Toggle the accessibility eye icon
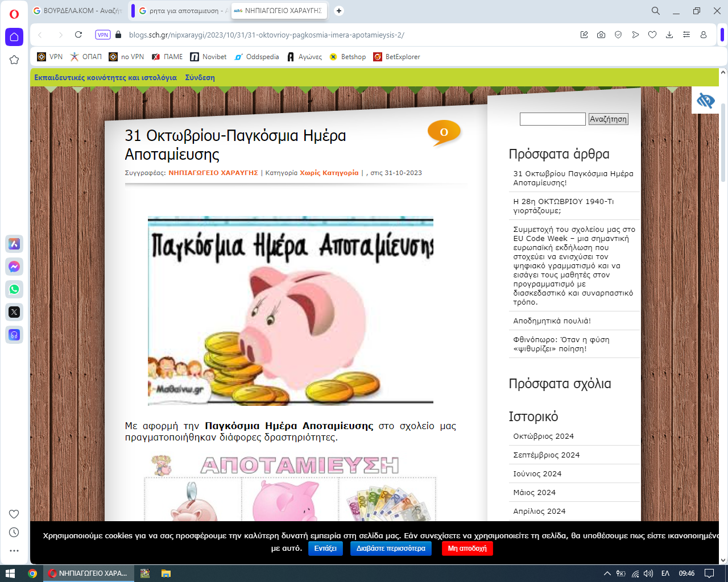This screenshot has height=582, width=728. pos(705,101)
